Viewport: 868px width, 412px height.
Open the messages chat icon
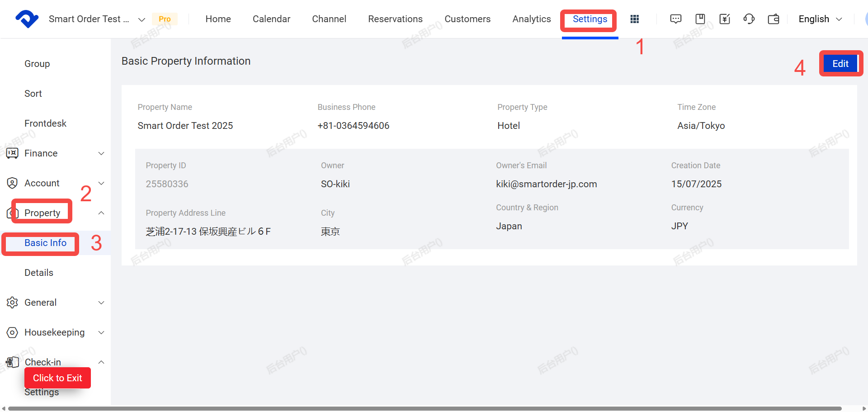(676, 19)
